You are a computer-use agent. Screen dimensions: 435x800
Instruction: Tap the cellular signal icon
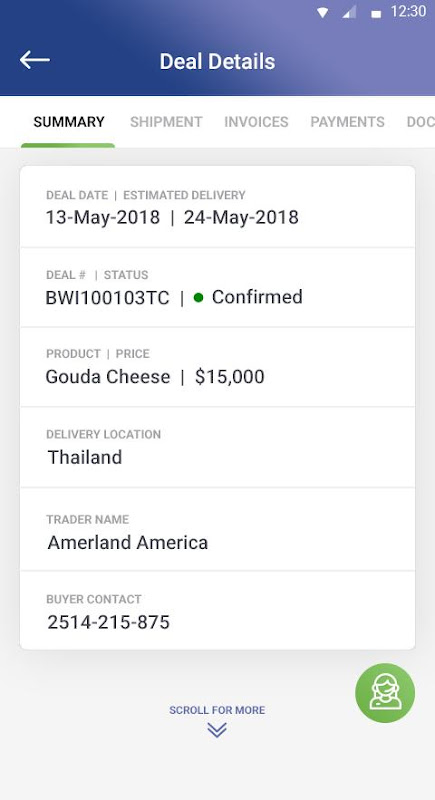click(x=349, y=12)
